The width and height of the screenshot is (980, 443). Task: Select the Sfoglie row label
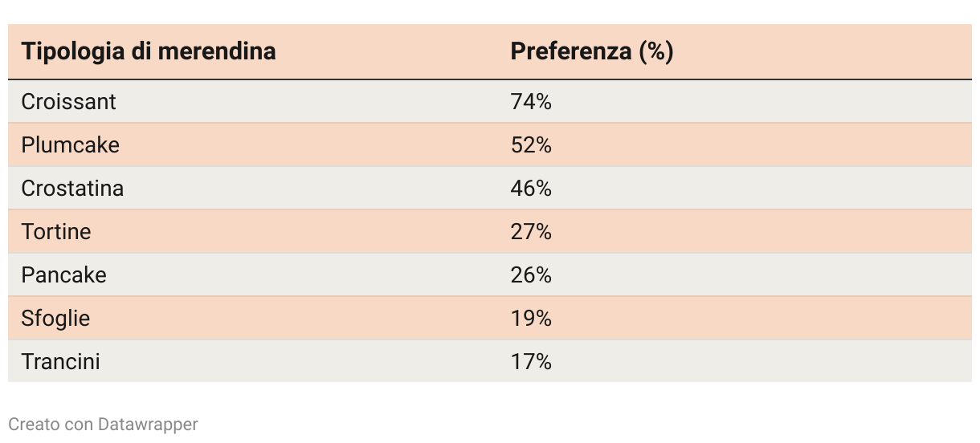[x=55, y=319]
